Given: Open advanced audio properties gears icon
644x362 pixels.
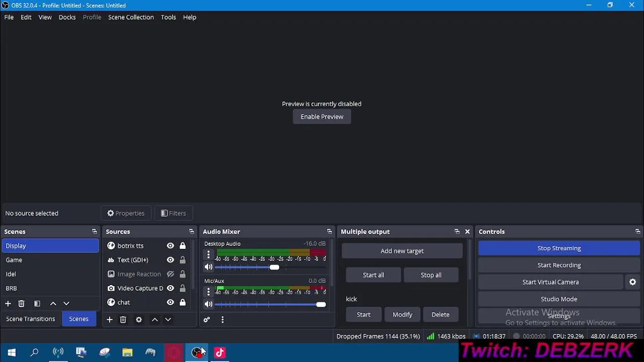Looking at the screenshot, I should [x=206, y=320].
